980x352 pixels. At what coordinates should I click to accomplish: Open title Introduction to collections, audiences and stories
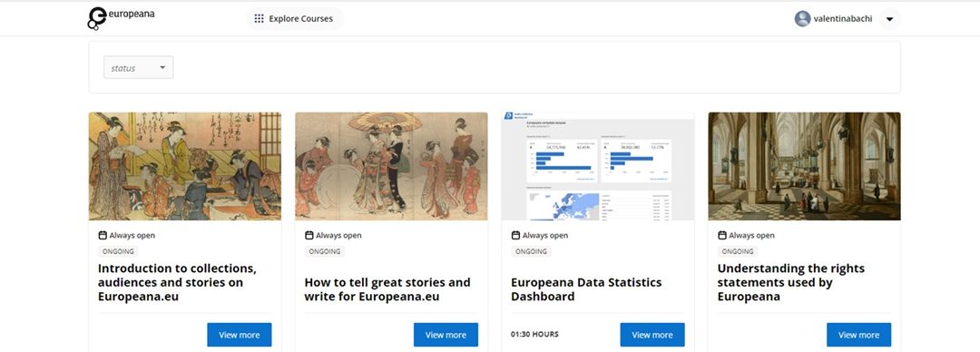pos(178,282)
